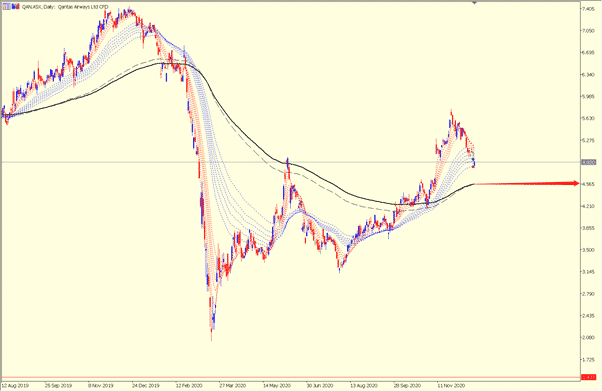Click the 7.405 level on price scale
The width and height of the screenshot is (602, 391).
tap(589, 8)
